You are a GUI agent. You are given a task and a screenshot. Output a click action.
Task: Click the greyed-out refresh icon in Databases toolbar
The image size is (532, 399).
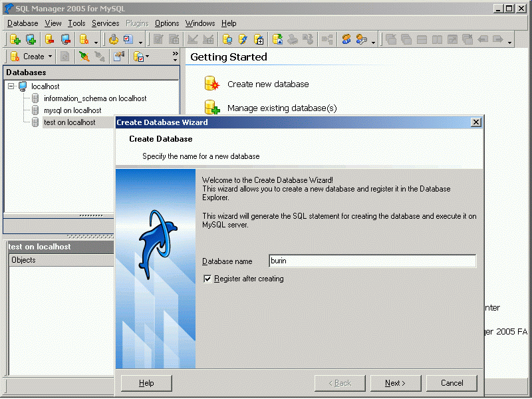point(65,57)
